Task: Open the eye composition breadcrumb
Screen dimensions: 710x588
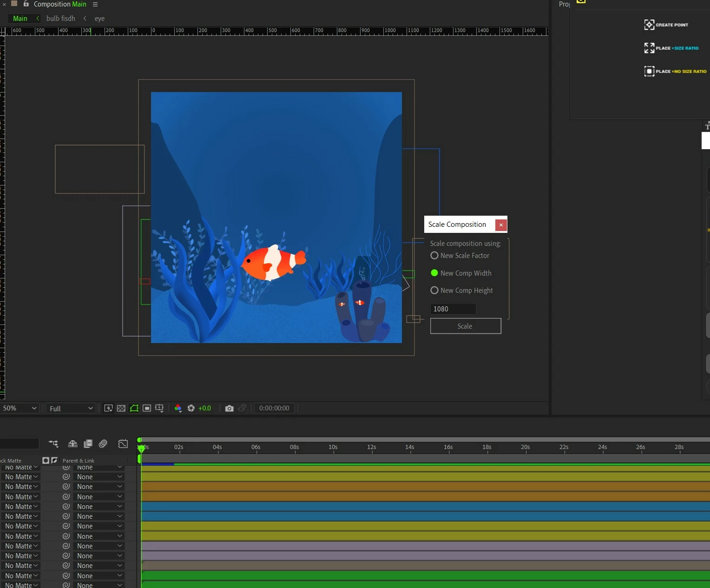Action: coord(99,19)
